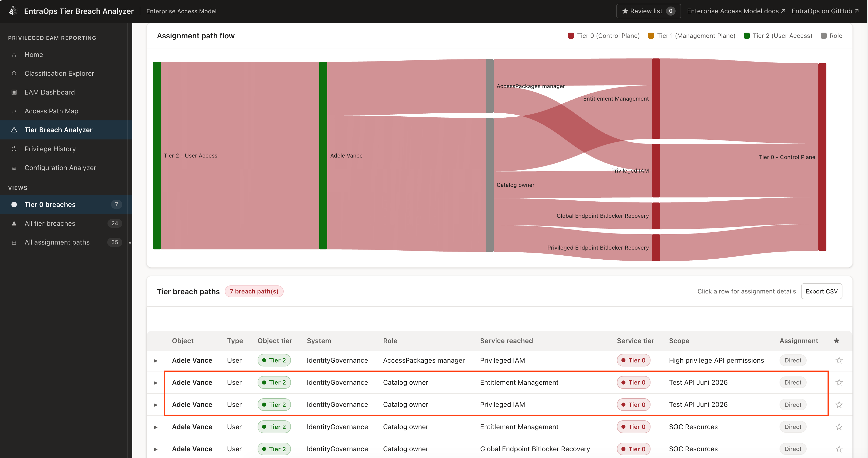Expand Catalog owner Privileged IAM row
The width and height of the screenshot is (868, 458).
click(x=156, y=405)
